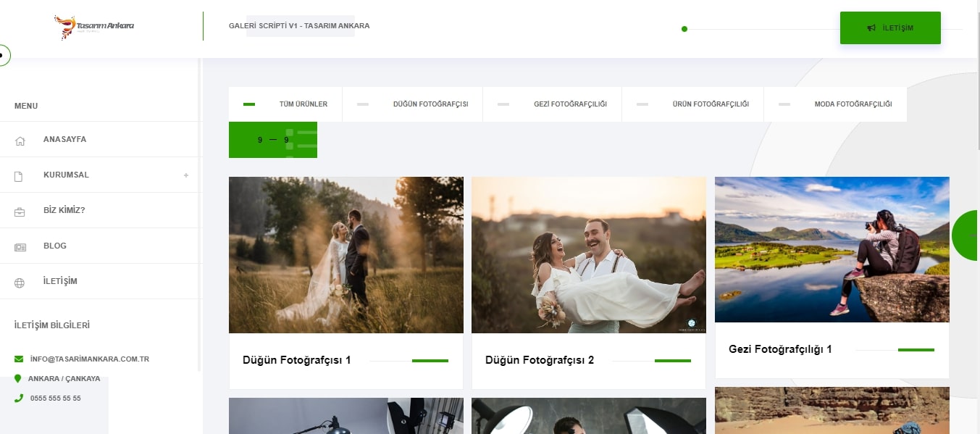980x434 pixels.
Task: Click the Tasarım Ankara logo
Action: 94,27
